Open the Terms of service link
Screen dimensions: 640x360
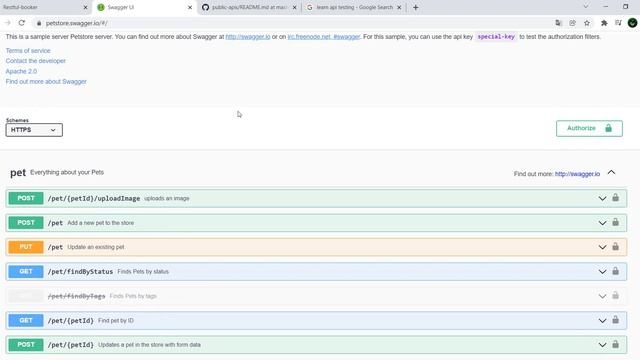tap(28, 51)
